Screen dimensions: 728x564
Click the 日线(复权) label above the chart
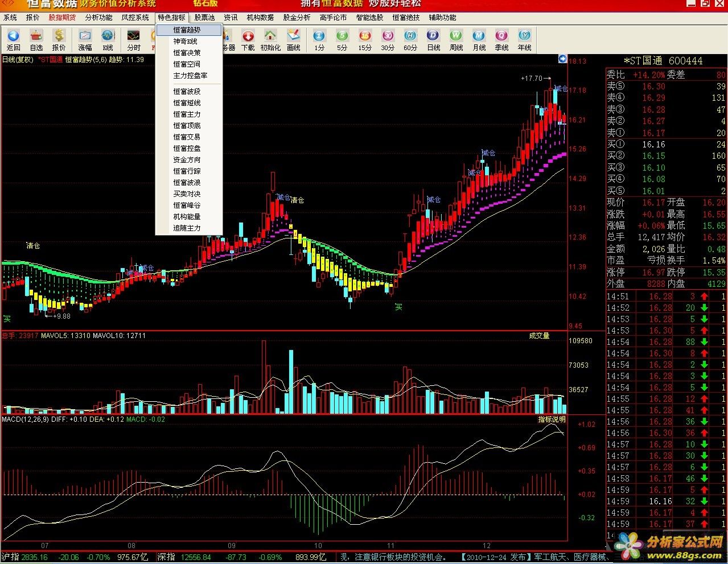point(17,59)
